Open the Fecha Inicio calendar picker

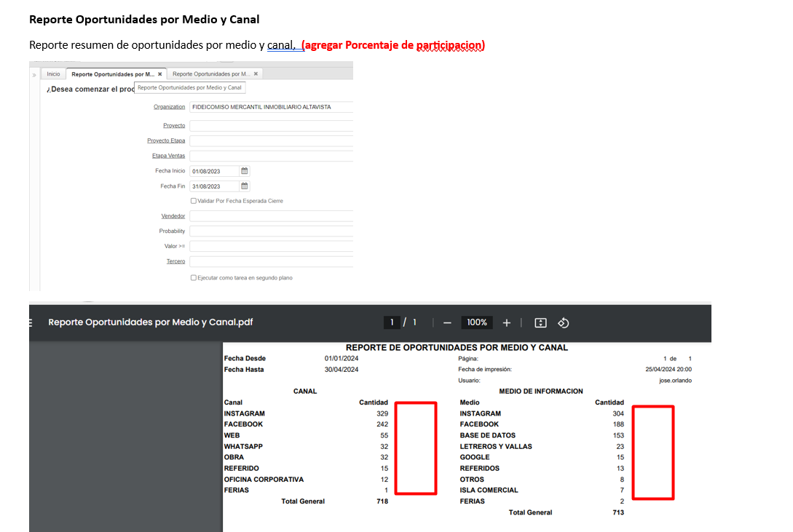(245, 171)
